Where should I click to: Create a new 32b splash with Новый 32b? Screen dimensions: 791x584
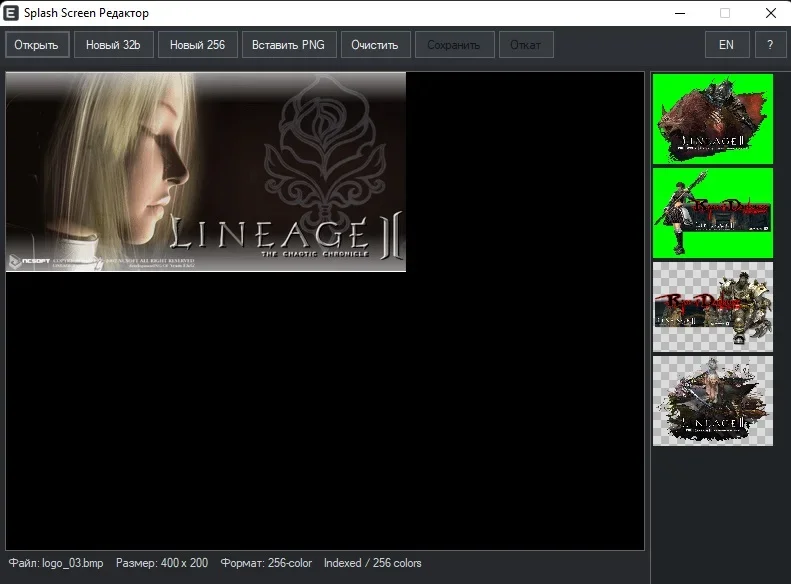click(114, 45)
